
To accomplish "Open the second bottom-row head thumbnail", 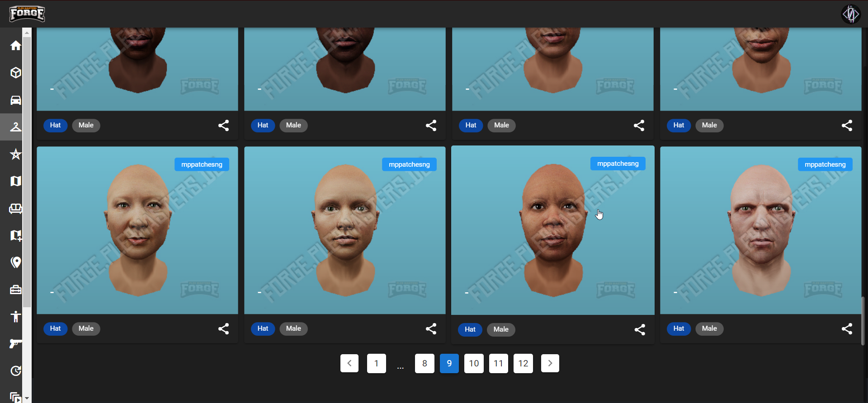I will pos(344,230).
